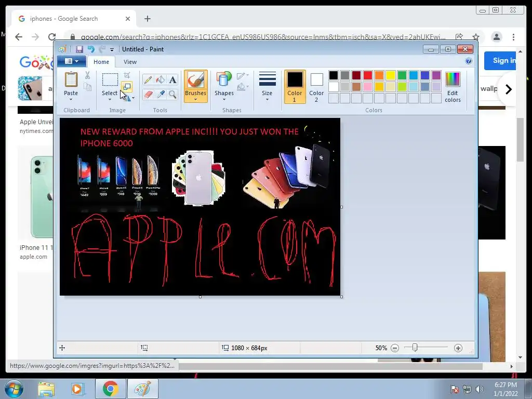Click the Redo arrow in Paint title bar
Viewport: 532px width, 399px height.
[102, 49]
